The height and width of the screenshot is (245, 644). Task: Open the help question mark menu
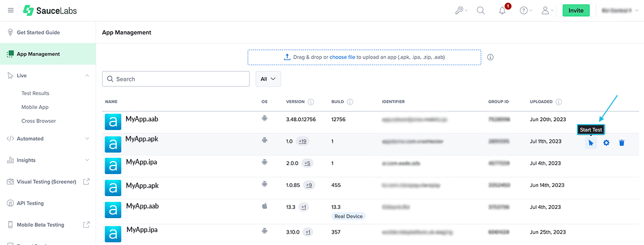coord(523,11)
